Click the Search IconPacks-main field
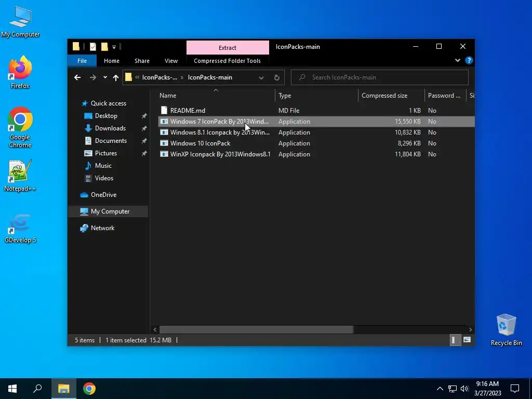The width and height of the screenshot is (532, 399). click(380, 77)
